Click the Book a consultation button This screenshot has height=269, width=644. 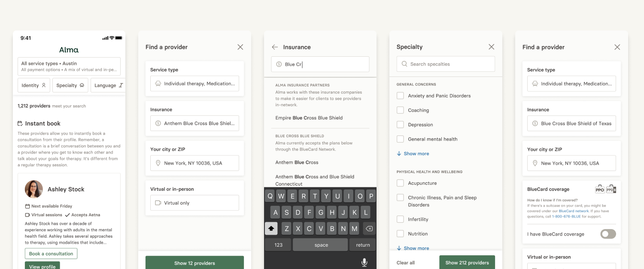(51, 254)
